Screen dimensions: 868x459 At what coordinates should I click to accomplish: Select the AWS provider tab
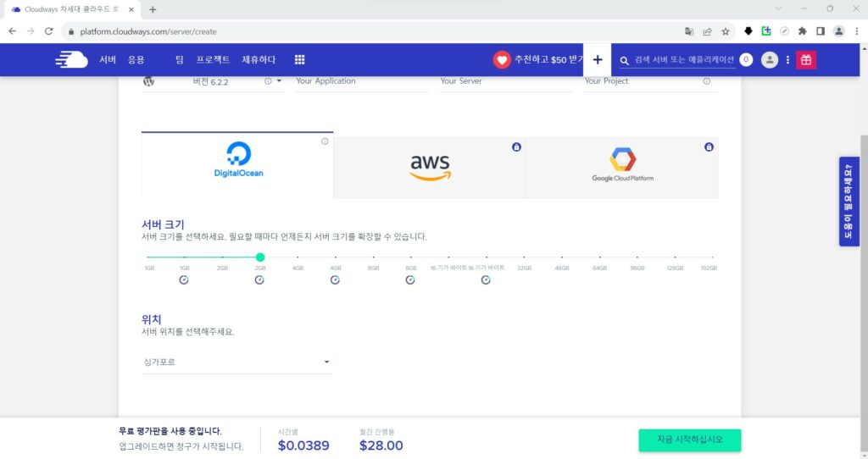tap(430, 169)
